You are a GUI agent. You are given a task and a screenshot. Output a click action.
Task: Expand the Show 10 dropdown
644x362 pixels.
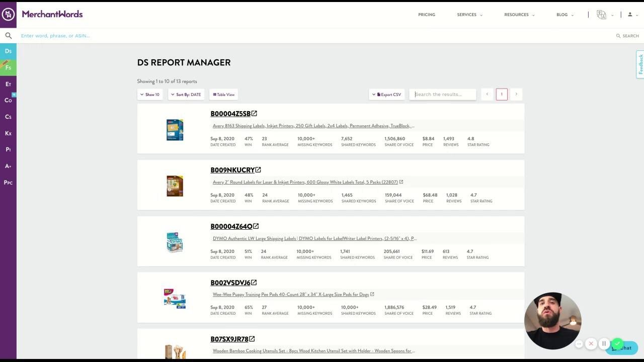click(x=150, y=95)
